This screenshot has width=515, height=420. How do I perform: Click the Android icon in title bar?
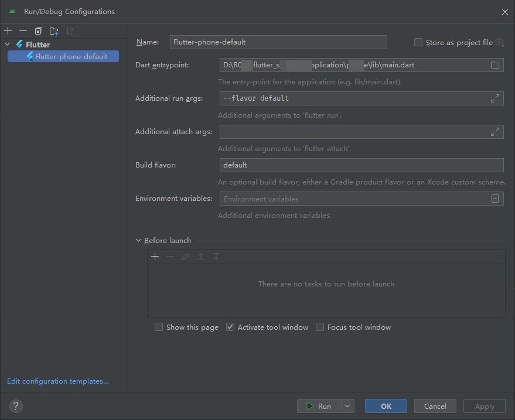tap(12, 12)
